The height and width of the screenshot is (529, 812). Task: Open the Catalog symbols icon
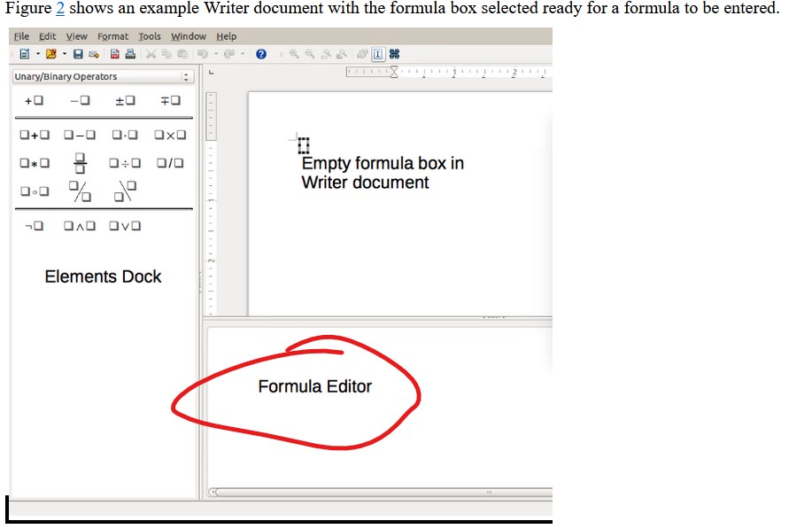pos(395,54)
